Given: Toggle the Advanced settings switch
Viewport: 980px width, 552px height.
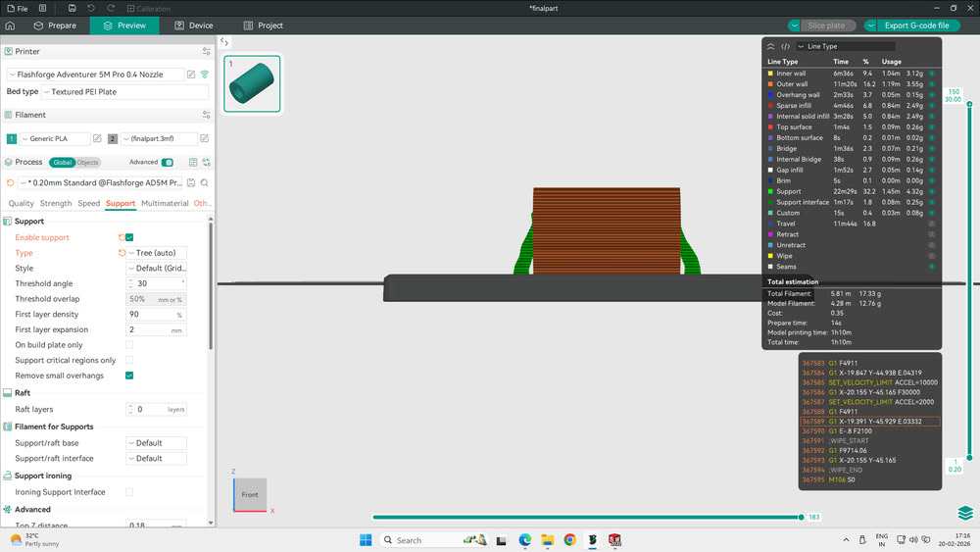Looking at the screenshot, I should (x=167, y=162).
